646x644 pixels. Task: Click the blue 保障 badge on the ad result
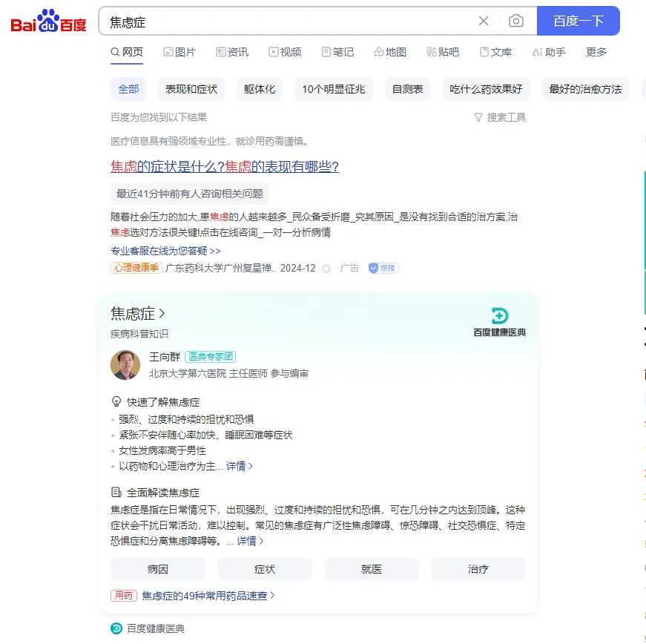point(383,268)
